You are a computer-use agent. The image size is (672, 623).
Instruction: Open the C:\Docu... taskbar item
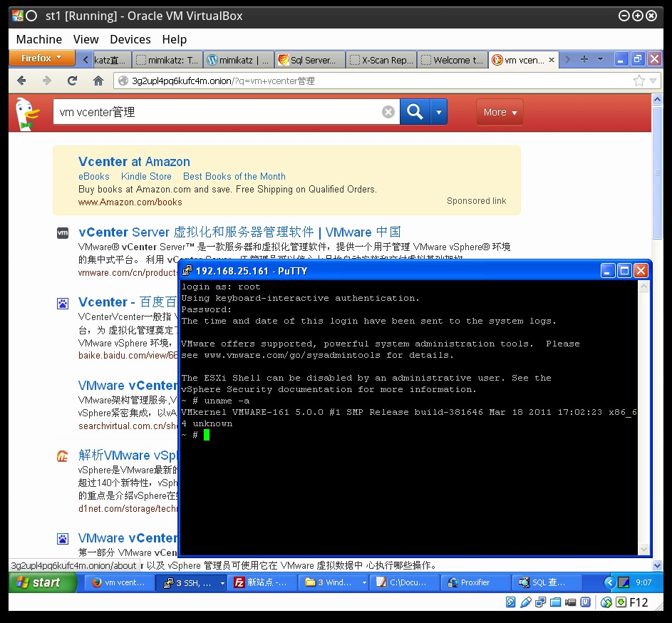click(405, 582)
